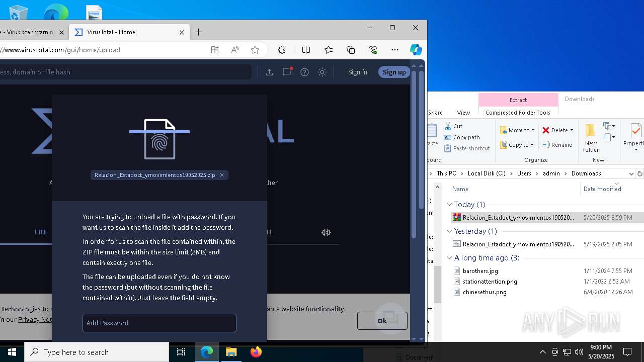Open the Delete dropdown in Explorer

[558, 130]
